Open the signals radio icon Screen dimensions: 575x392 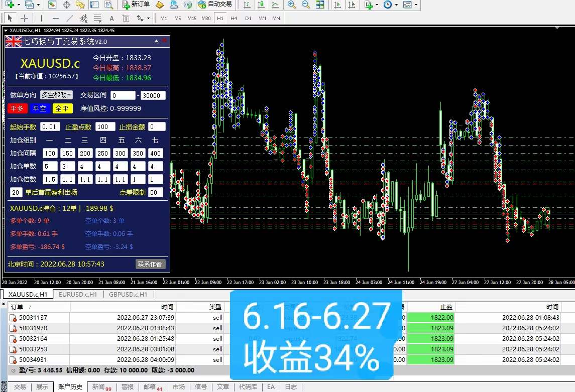coord(188,5)
